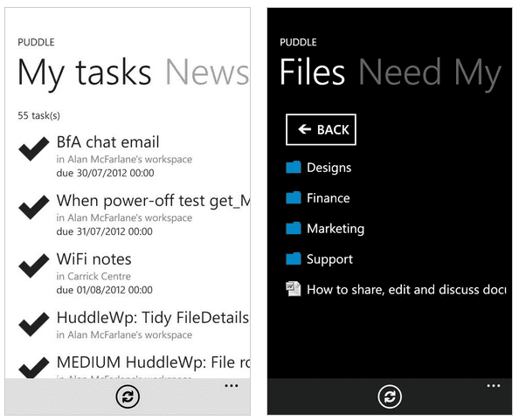Screen dimensions: 519x420
Task: Tap the refresh icon on the light screen
Action: click(128, 396)
